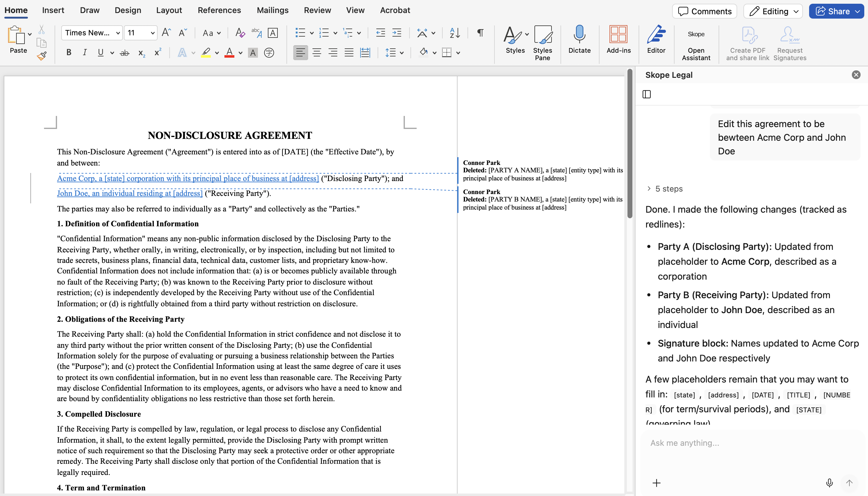Viewport: 868px width, 496px height.
Task: Open the Editing mode dropdown
Action: [x=773, y=11]
